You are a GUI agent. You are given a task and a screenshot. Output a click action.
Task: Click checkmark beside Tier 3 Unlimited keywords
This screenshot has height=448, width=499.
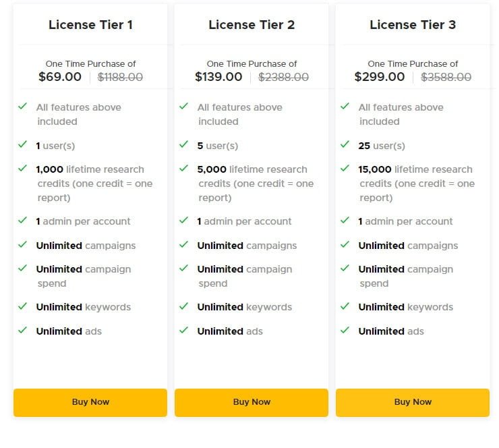pos(345,306)
